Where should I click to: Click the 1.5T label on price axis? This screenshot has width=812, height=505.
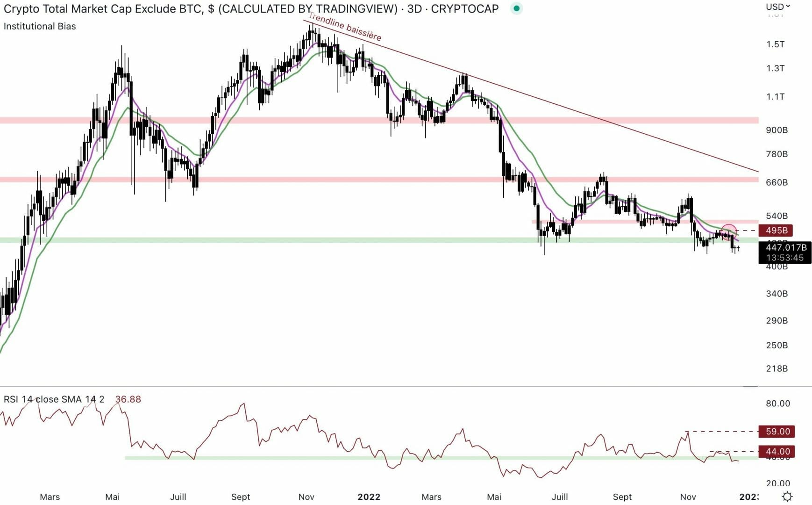[775, 44]
